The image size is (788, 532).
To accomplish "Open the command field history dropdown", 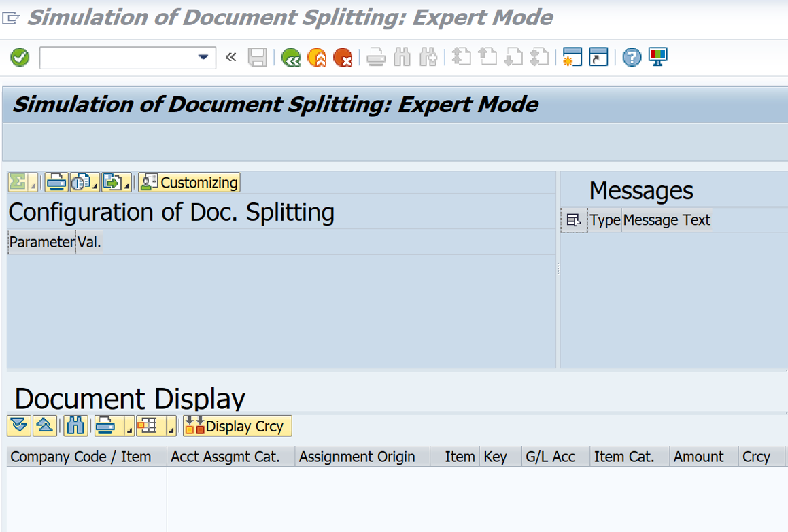I will (x=203, y=58).
